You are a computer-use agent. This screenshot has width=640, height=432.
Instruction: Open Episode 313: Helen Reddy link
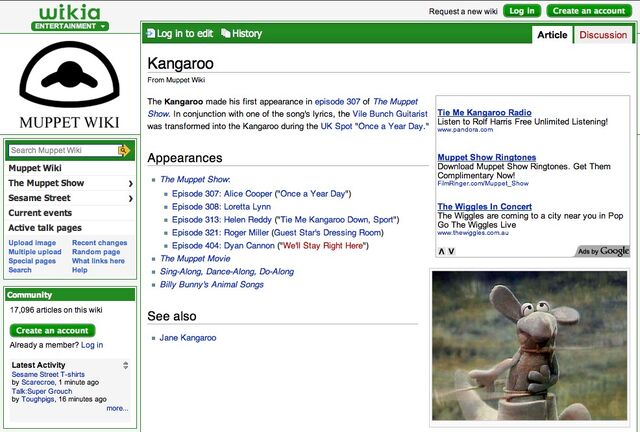tap(222, 220)
